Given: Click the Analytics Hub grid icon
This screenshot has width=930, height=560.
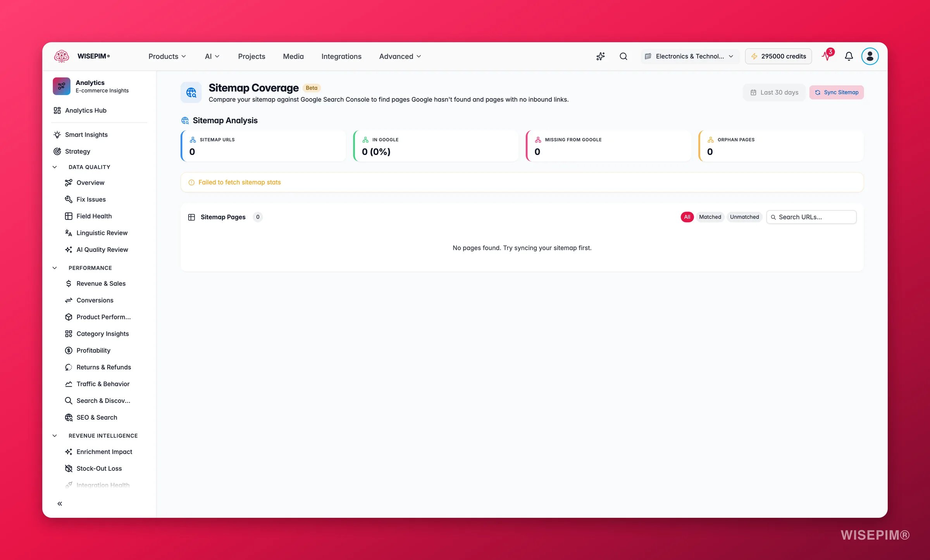Looking at the screenshot, I should pyautogui.click(x=57, y=110).
